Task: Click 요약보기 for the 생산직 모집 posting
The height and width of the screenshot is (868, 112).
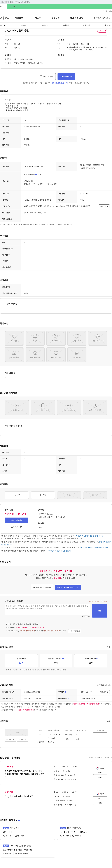Action: tap(100, 798)
